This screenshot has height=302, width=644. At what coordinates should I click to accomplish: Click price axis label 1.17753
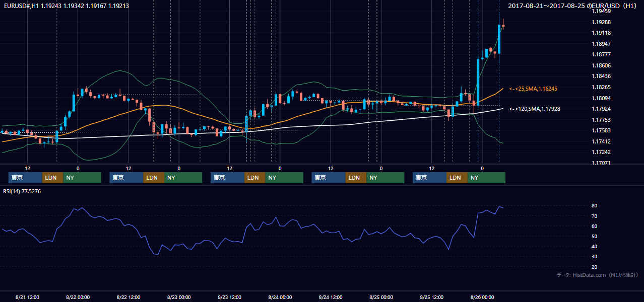(x=601, y=120)
